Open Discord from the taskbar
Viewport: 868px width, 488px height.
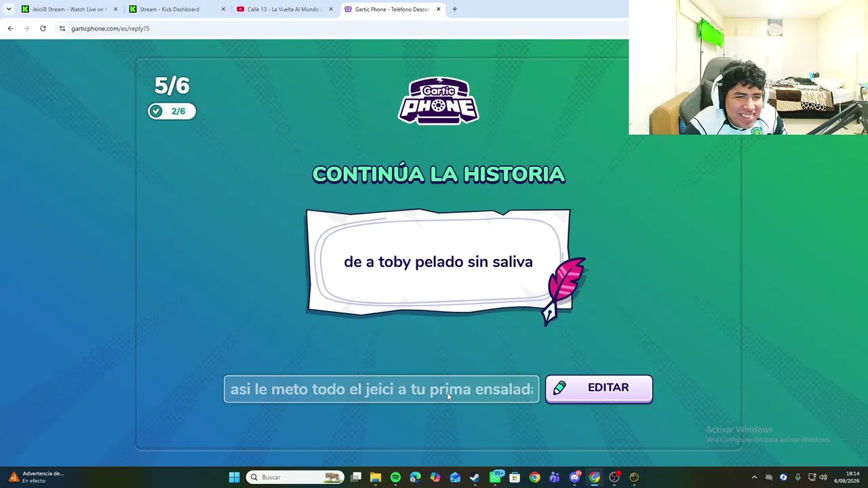tap(574, 477)
